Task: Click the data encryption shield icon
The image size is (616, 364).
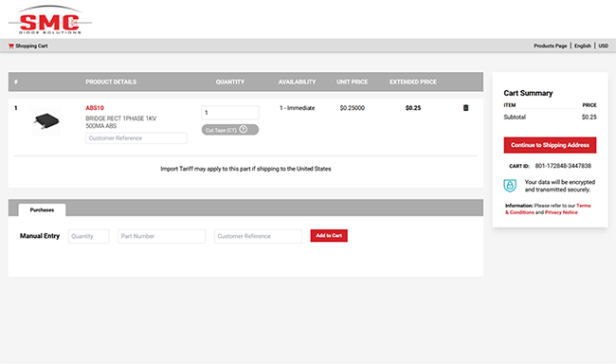Action: 510,186
